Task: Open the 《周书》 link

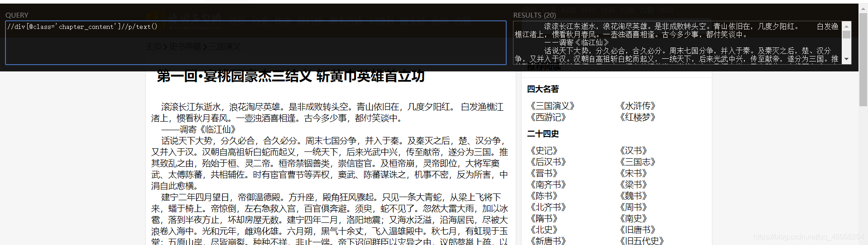Action: click(633, 207)
